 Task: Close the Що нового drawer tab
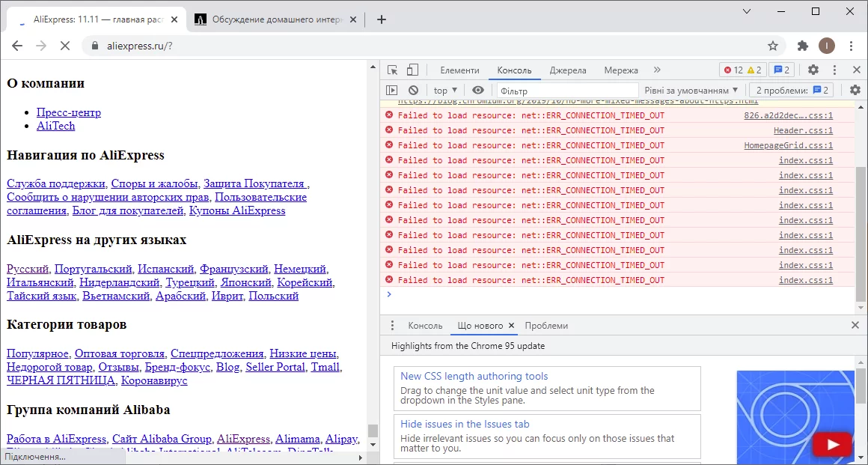point(512,326)
